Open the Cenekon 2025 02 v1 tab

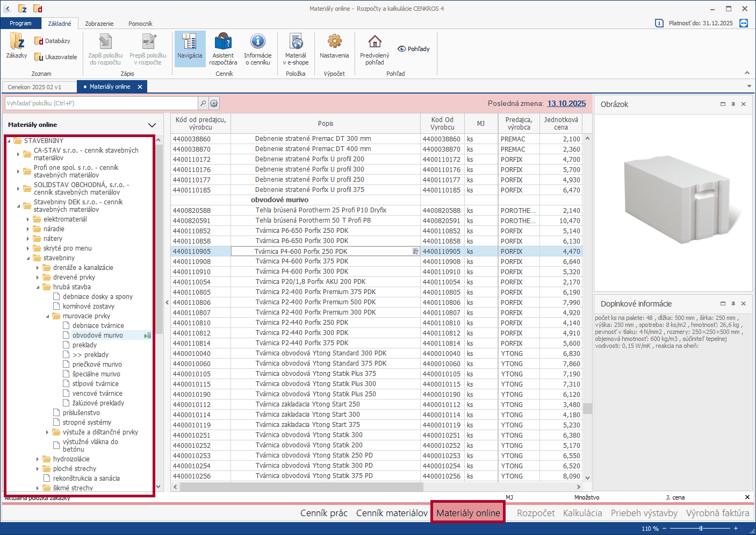(34, 87)
